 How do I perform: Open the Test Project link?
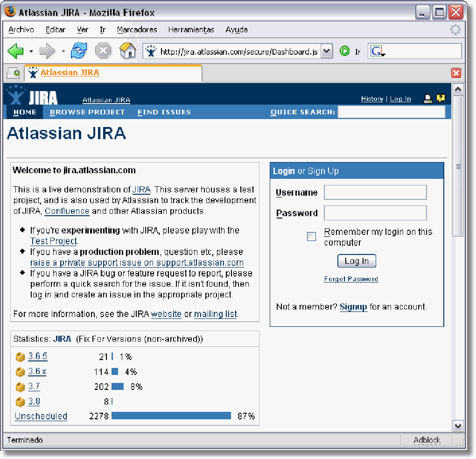(x=54, y=241)
